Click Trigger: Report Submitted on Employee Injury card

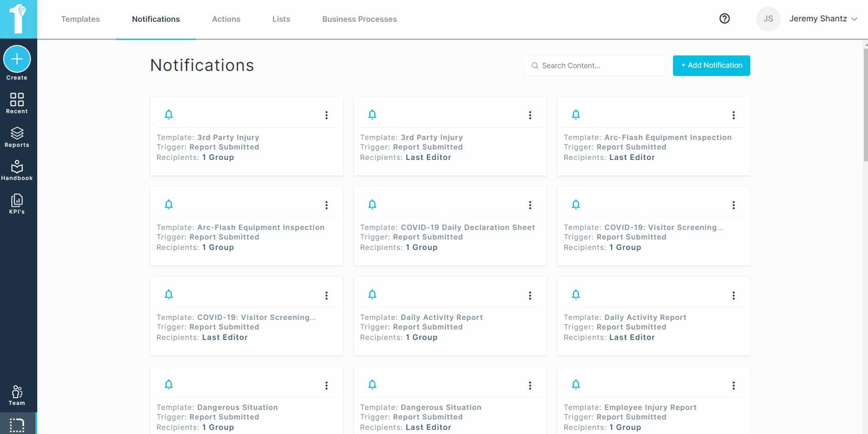tap(615, 417)
